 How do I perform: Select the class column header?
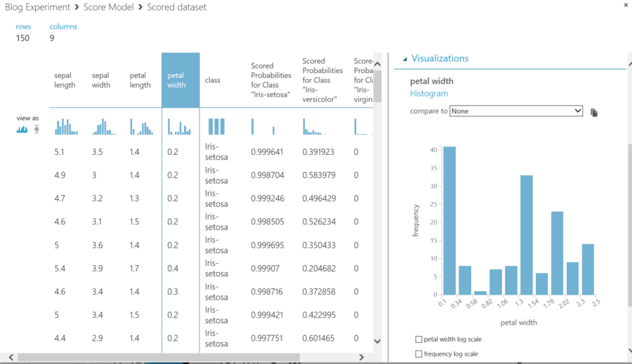[212, 80]
